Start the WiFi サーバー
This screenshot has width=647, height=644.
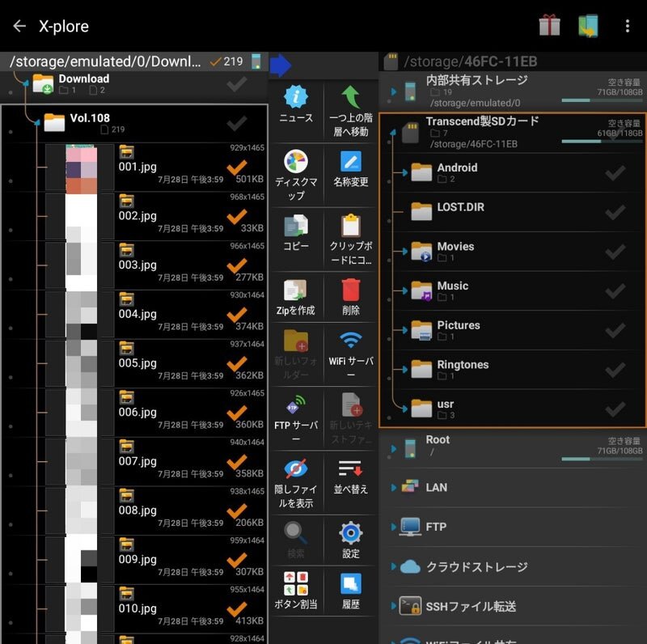(x=351, y=341)
